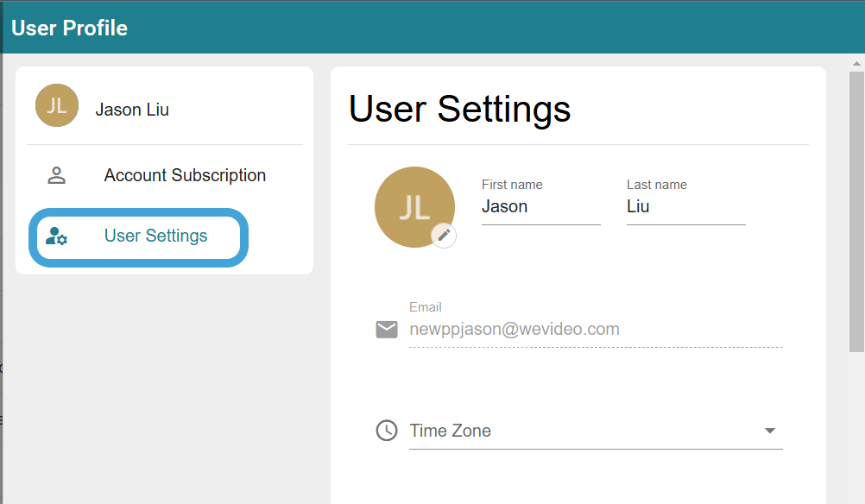The width and height of the screenshot is (865, 504).
Task: Click the large JL profile avatar
Action: coord(414,207)
